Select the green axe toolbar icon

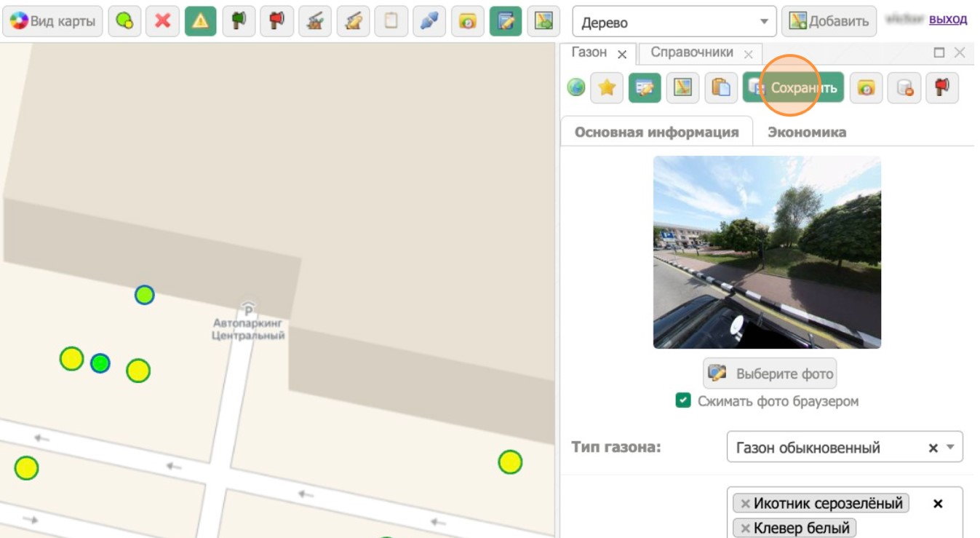tap(239, 21)
